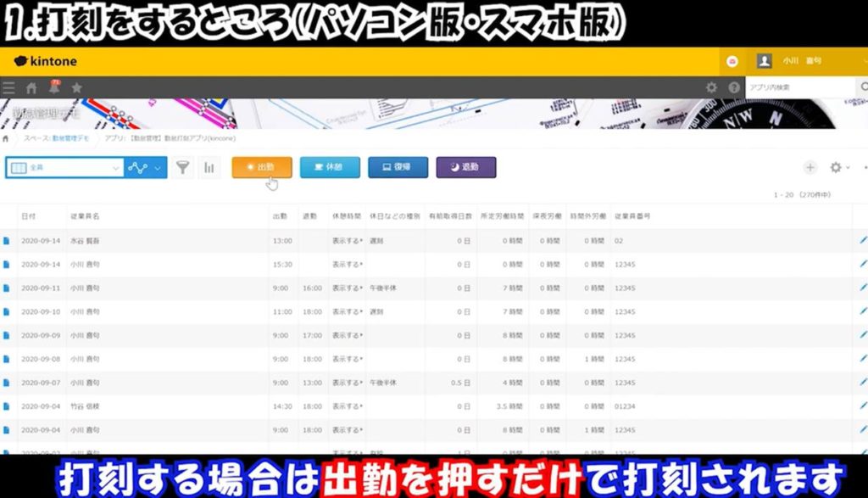Open the record detail icon for 2020-09-14

tap(8, 241)
